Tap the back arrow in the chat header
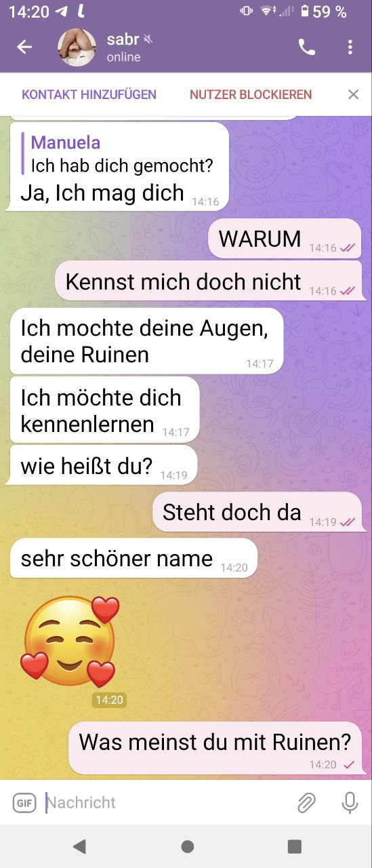The width and height of the screenshot is (372, 868). pyautogui.click(x=24, y=47)
